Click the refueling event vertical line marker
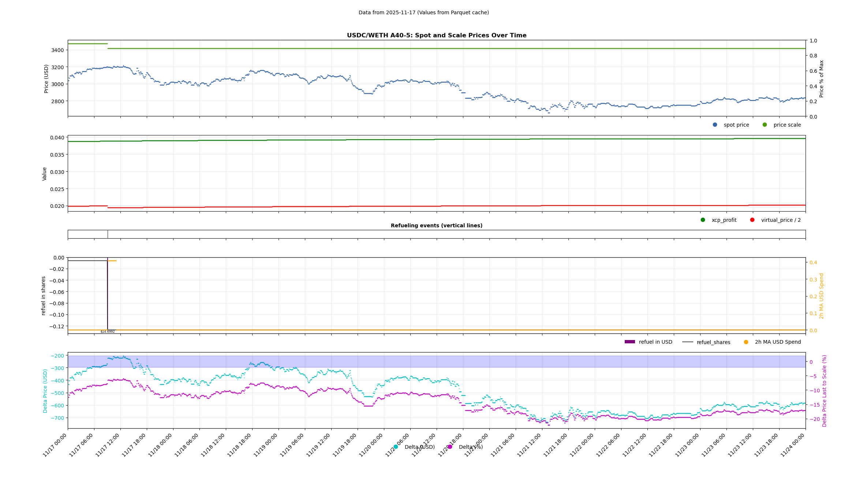Screen dimensions: 848x504 tap(108, 234)
